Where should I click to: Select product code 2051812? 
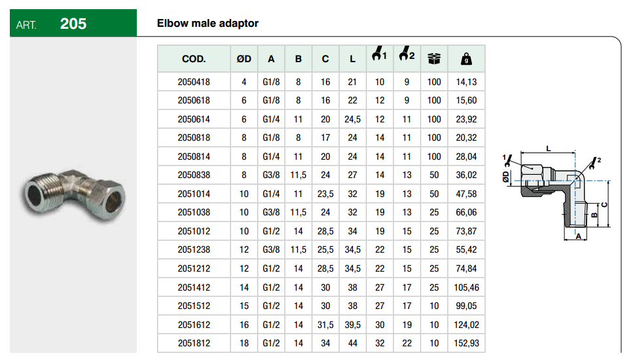pos(194,343)
